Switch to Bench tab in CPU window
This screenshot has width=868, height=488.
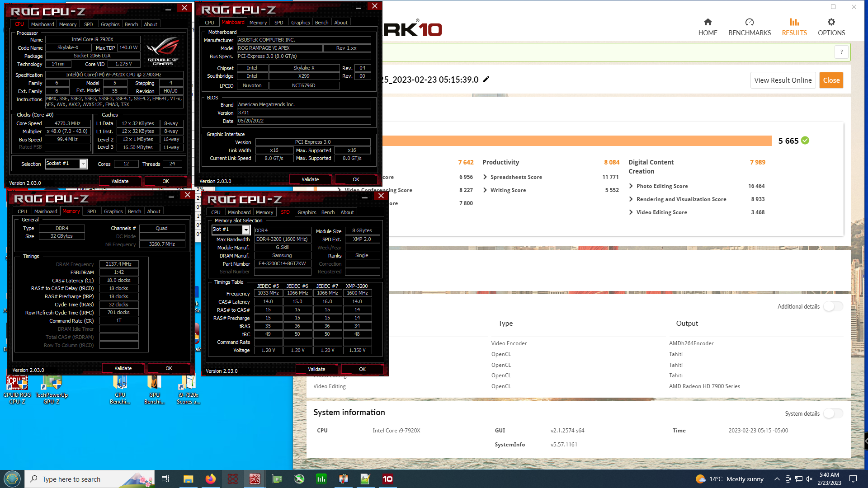pos(131,24)
